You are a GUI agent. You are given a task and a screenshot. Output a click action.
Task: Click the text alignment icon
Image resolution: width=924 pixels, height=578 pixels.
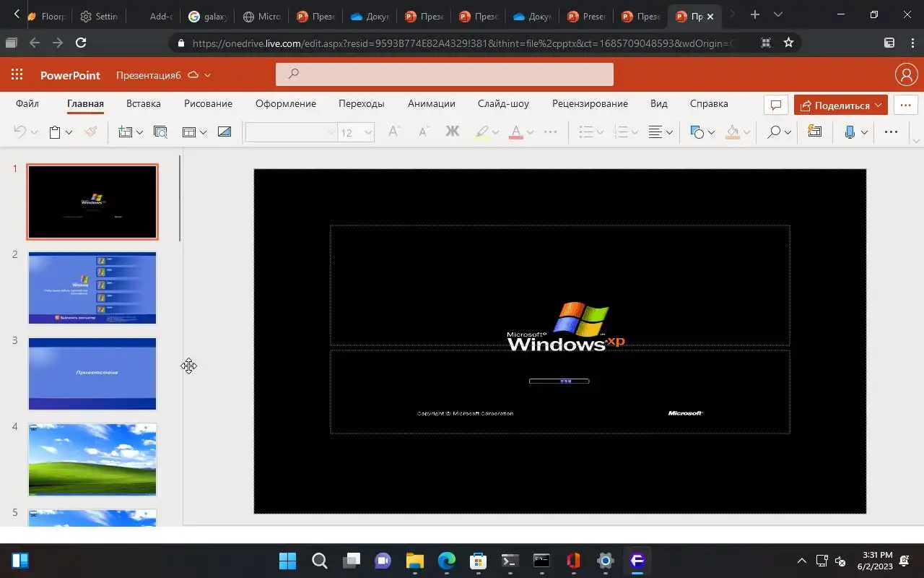pyautogui.click(x=655, y=131)
